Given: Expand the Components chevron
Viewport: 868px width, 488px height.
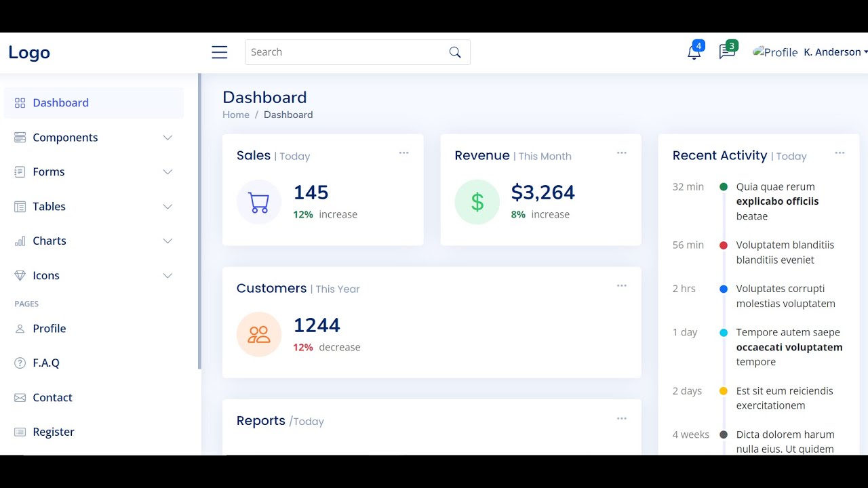Looking at the screenshot, I should click(x=167, y=138).
